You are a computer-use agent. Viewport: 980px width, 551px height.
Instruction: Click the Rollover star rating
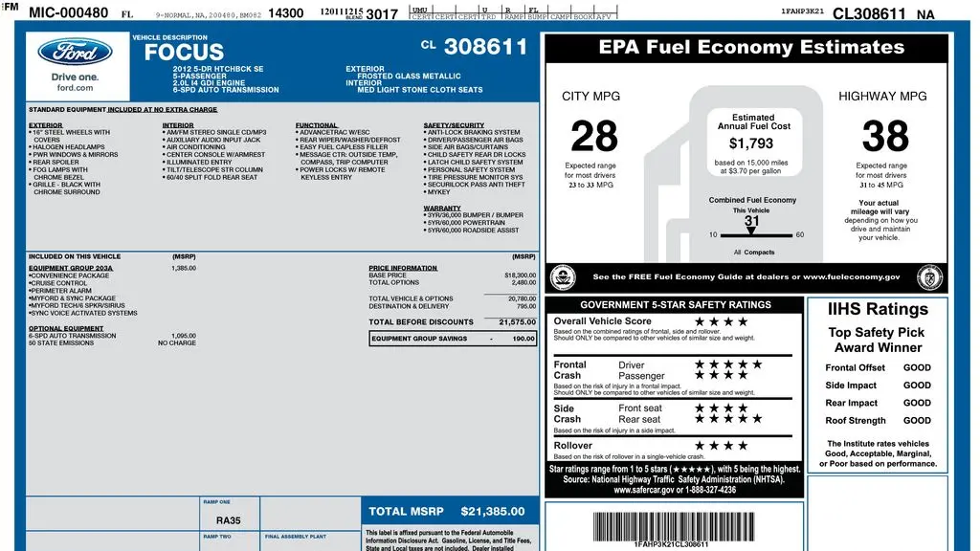[x=721, y=446]
